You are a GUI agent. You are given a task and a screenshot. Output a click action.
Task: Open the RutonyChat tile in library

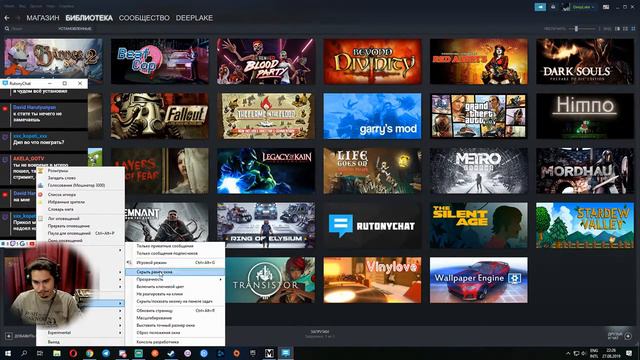(x=372, y=225)
